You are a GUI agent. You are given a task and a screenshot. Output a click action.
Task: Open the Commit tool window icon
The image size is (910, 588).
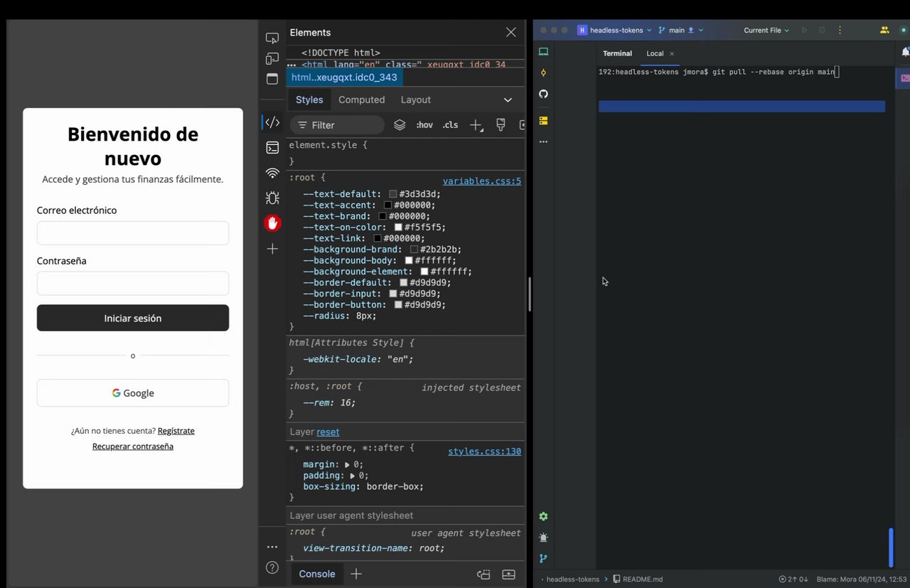(543, 73)
